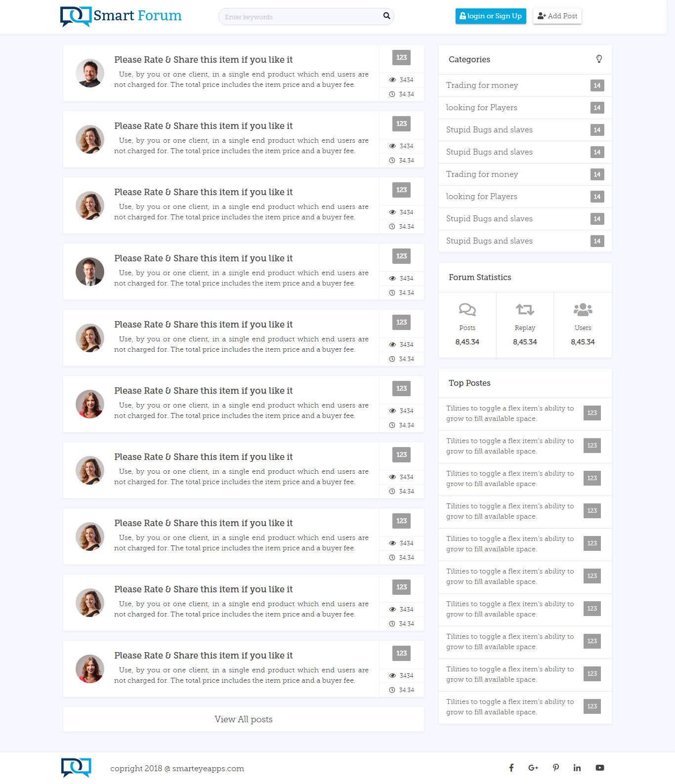Focus the Enter keywords search field

[x=301, y=16]
